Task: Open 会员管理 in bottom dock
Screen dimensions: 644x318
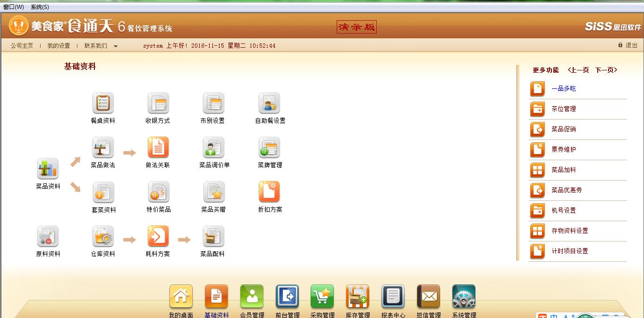Action: point(252,297)
